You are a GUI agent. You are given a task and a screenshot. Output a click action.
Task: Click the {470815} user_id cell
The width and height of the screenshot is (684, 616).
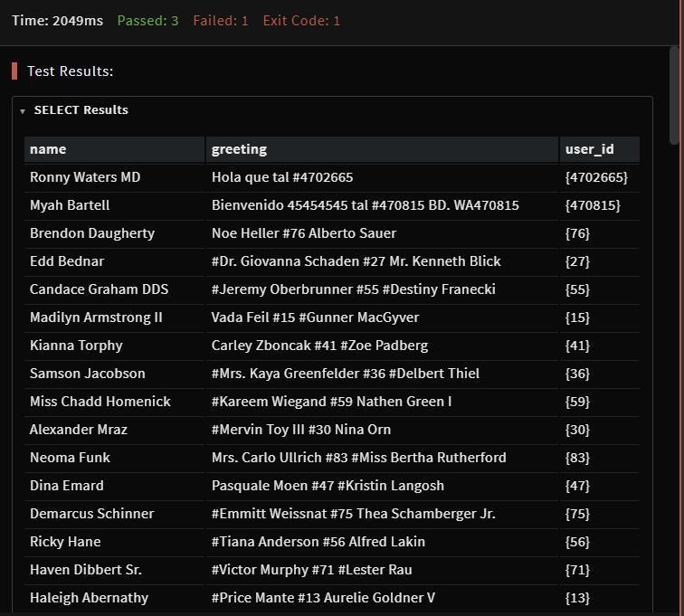(592, 205)
